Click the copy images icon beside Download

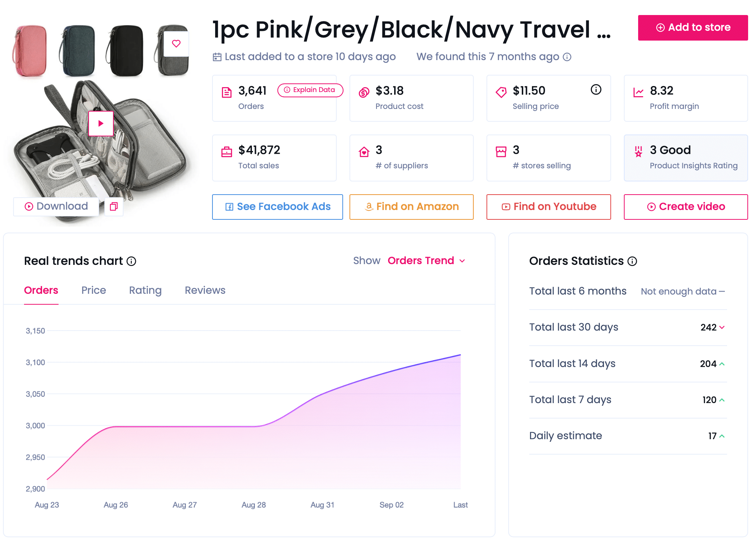point(114,206)
